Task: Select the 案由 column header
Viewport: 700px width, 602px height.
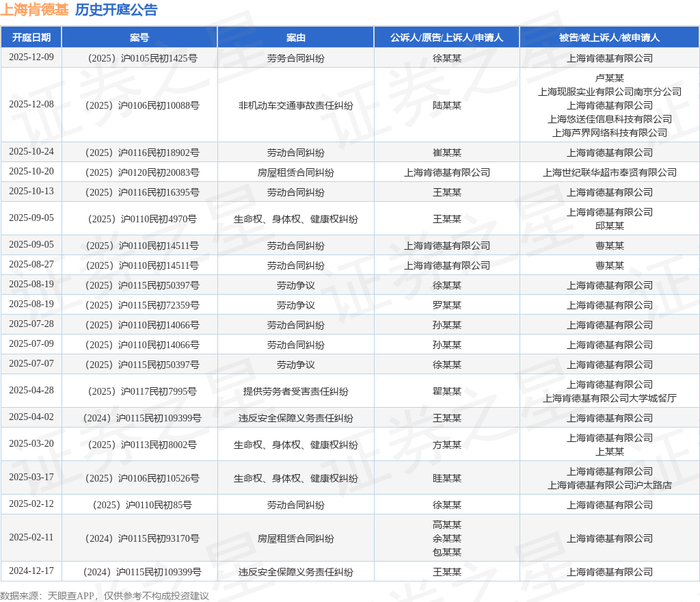Action: tap(295, 38)
